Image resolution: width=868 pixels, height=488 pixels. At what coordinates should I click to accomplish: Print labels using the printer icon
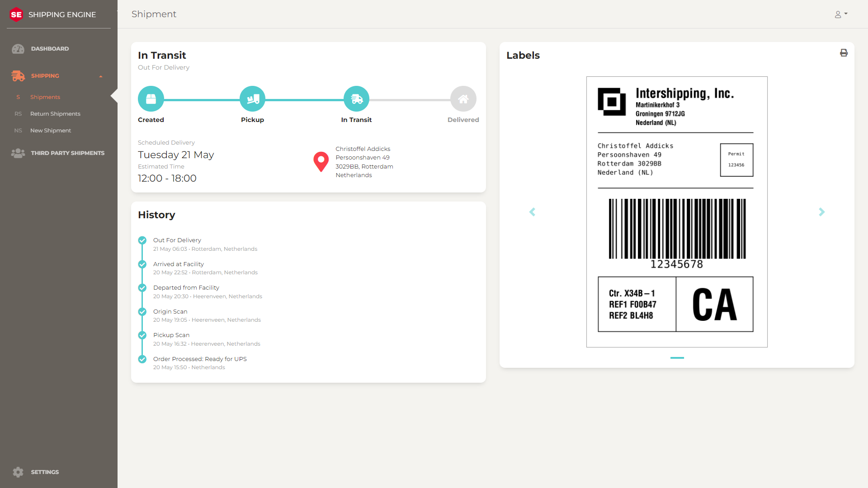point(844,53)
